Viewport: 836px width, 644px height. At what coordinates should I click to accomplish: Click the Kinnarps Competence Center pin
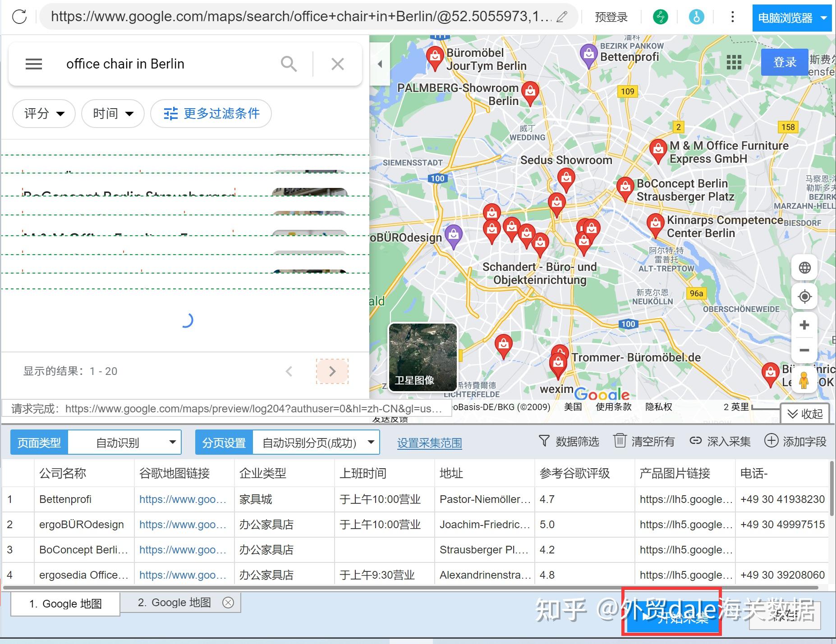click(x=655, y=224)
